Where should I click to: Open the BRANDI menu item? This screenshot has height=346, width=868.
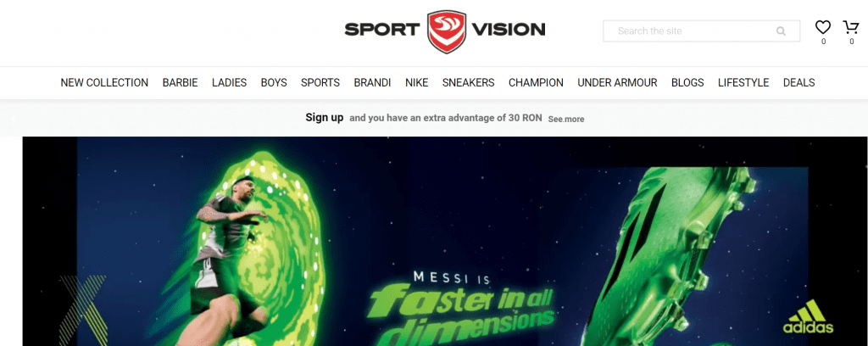point(373,83)
